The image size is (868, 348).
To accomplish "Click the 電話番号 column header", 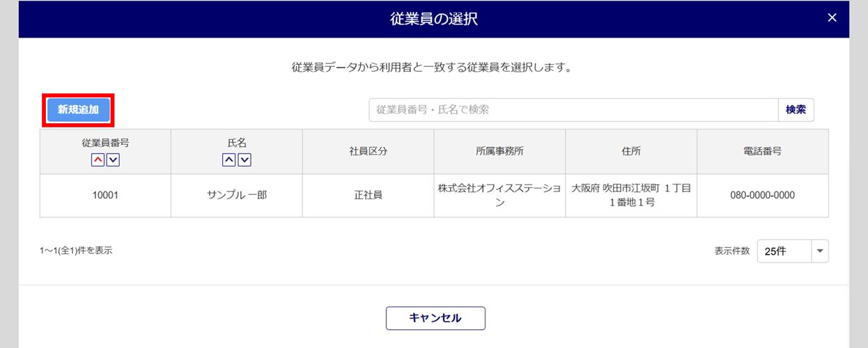I will pos(762,151).
